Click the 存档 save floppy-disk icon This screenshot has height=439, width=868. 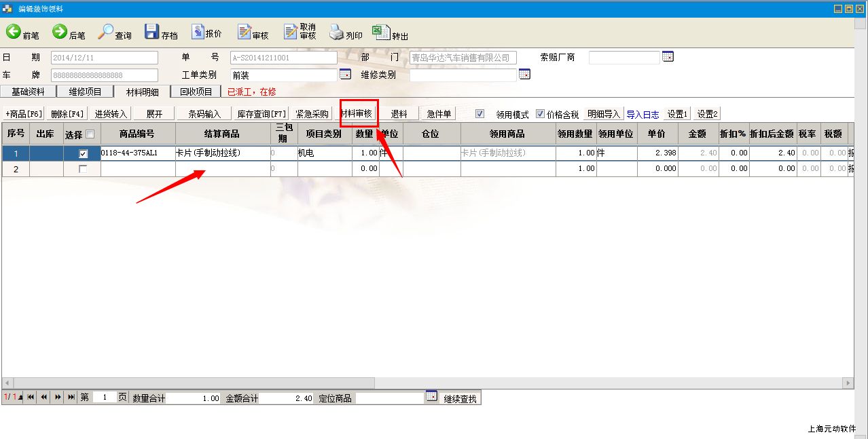tap(151, 33)
